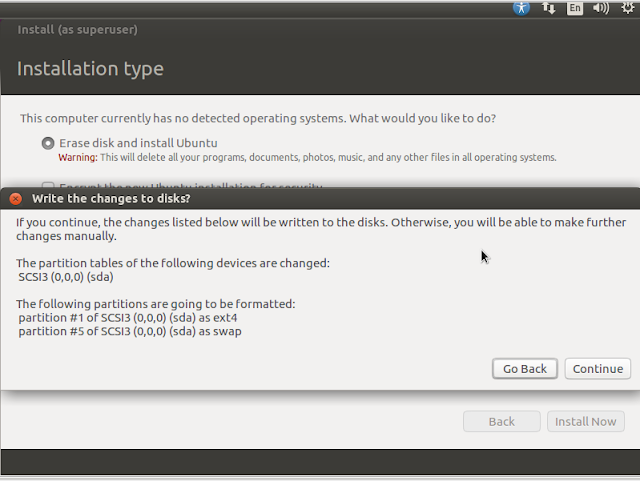
Task: Open the network connection indicator
Action: (548, 8)
